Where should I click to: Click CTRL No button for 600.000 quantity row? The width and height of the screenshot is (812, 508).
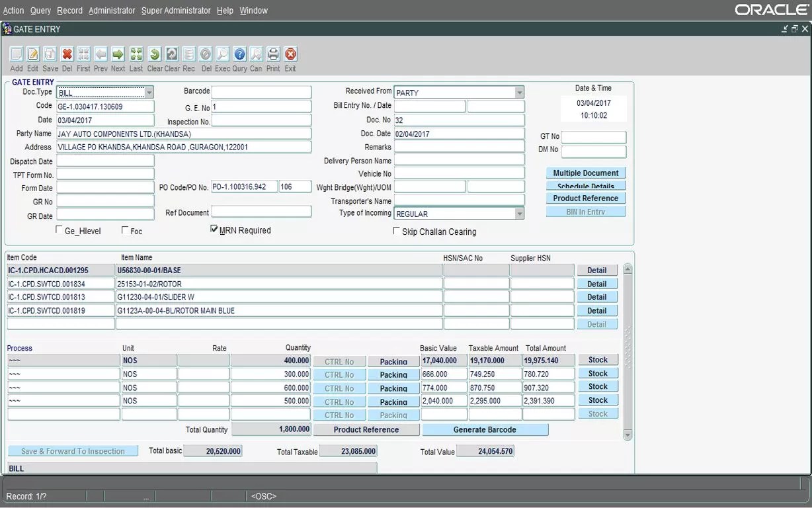coord(339,388)
